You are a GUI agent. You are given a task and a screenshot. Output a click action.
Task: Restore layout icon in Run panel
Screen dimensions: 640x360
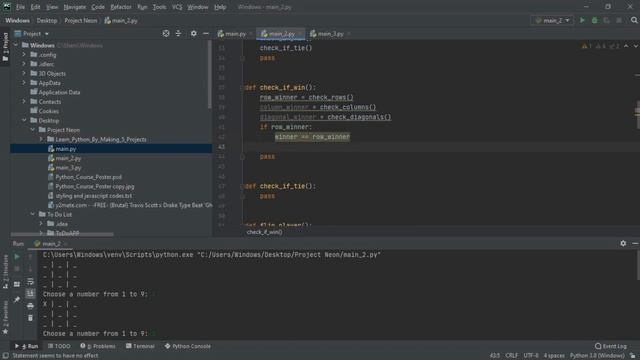point(17,284)
